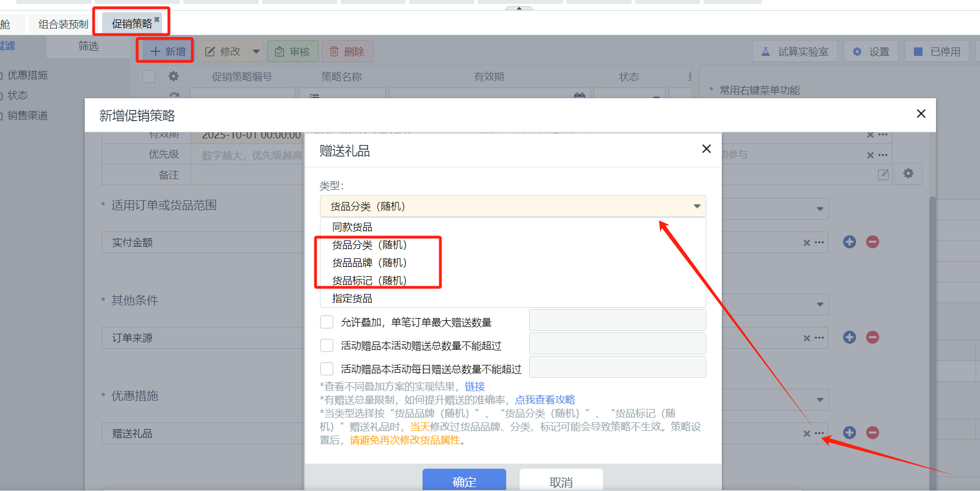
Task: Expand the 类型 dropdown showing 货品分类（随机）
Action: 512,206
